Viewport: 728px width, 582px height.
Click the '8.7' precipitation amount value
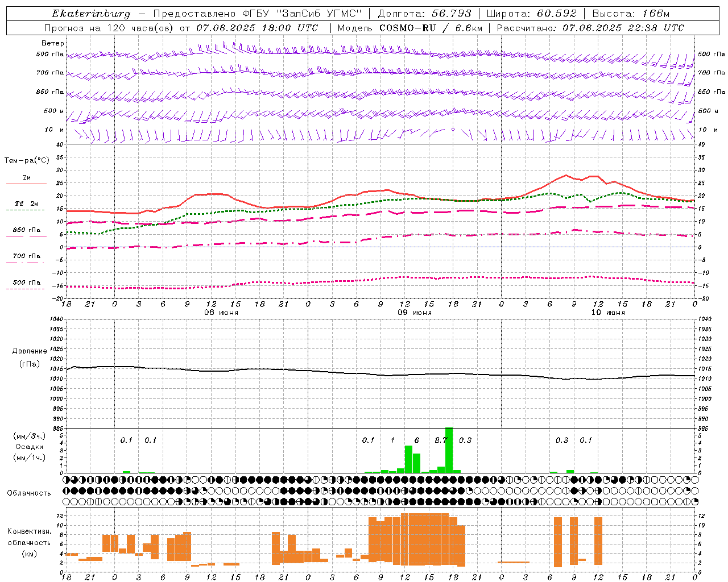[441, 440]
